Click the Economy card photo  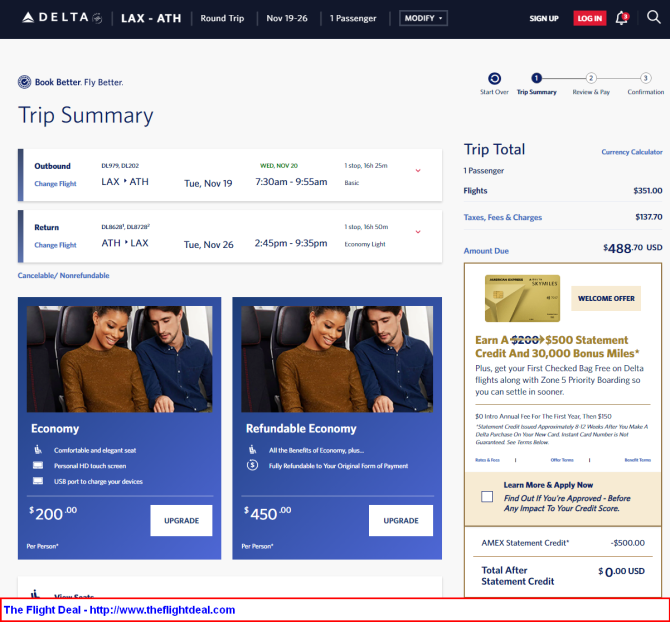(119, 359)
